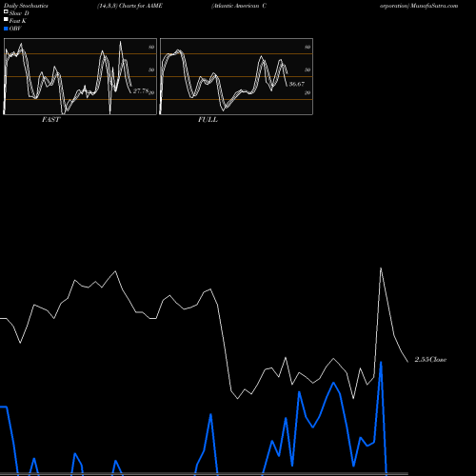This screenshot has width=476, height=476.
Task: Click the FULL stochastic chart thumbnail
Action: point(236,76)
